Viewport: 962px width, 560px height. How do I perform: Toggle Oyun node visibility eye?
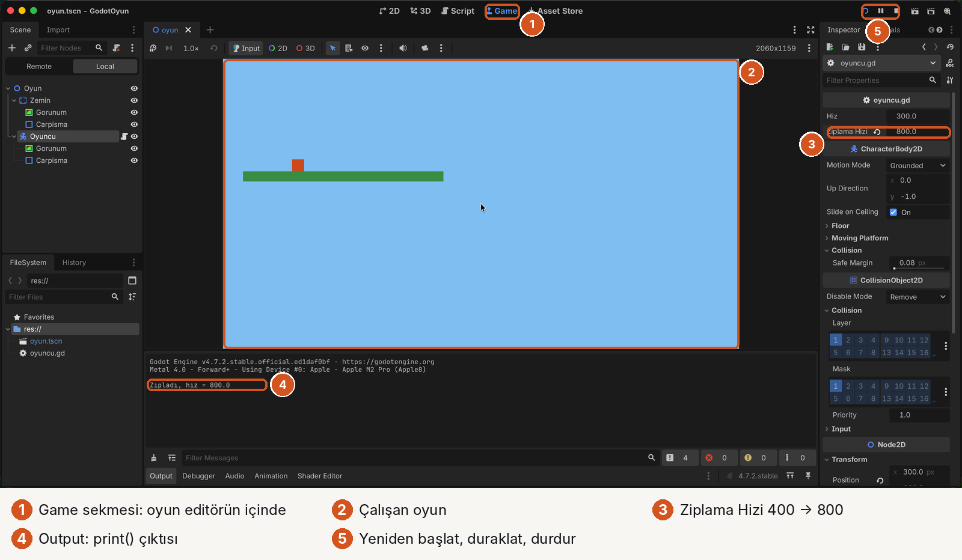pyautogui.click(x=134, y=88)
